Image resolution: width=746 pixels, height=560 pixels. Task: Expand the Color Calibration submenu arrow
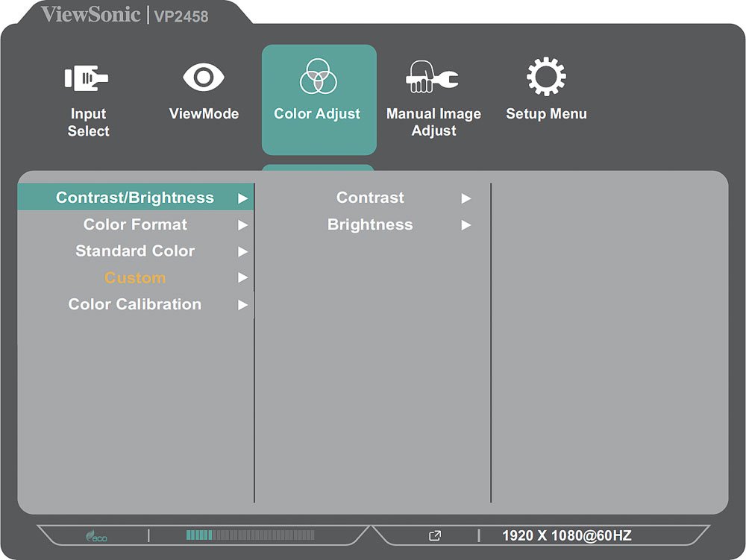point(242,305)
